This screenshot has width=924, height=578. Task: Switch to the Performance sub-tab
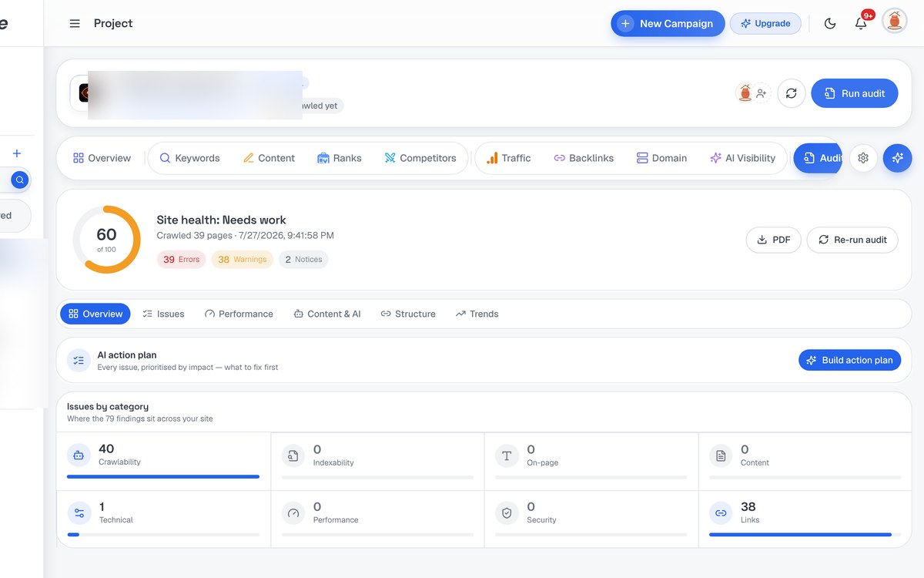pos(239,314)
